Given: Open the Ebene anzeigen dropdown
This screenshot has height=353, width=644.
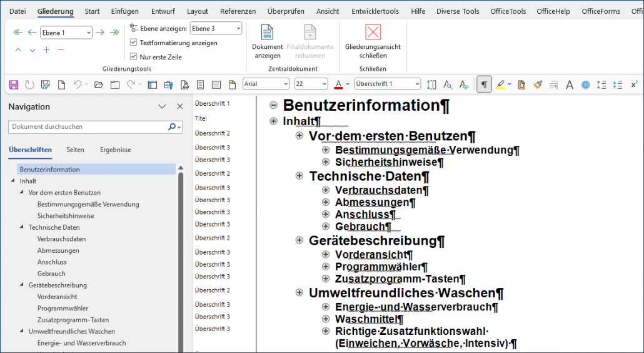Looking at the screenshot, I should pos(238,28).
